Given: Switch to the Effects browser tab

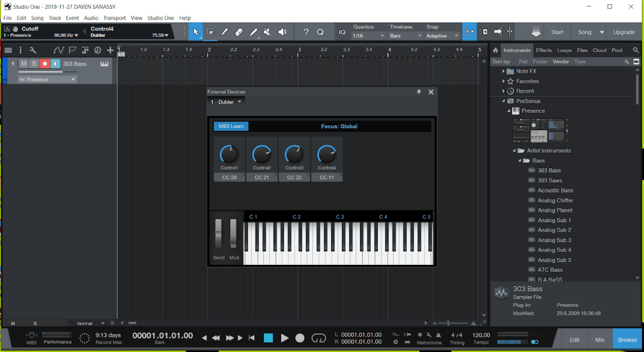Looking at the screenshot, I should [x=544, y=51].
